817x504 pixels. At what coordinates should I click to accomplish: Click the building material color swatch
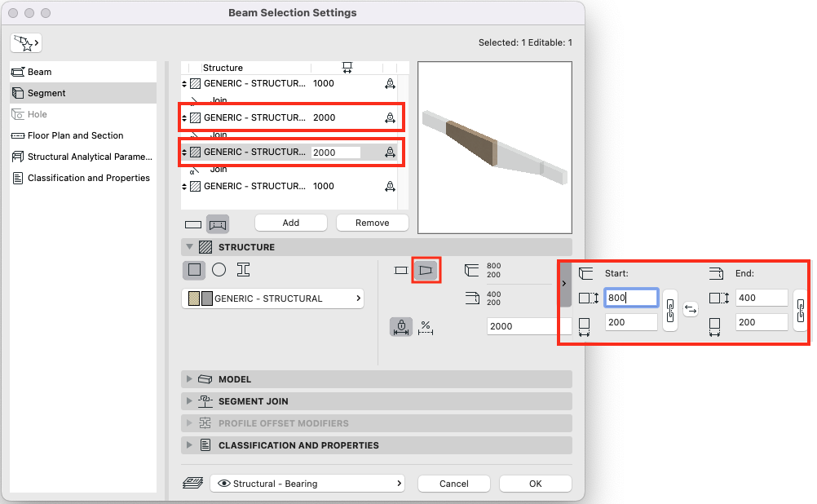click(x=200, y=298)
